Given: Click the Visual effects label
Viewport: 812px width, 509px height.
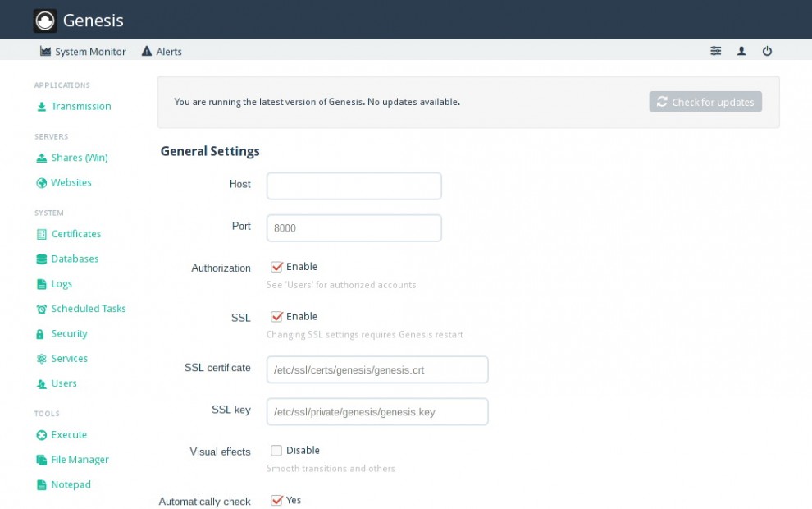Looking at the screenshot, I should [x=220, y=452].
